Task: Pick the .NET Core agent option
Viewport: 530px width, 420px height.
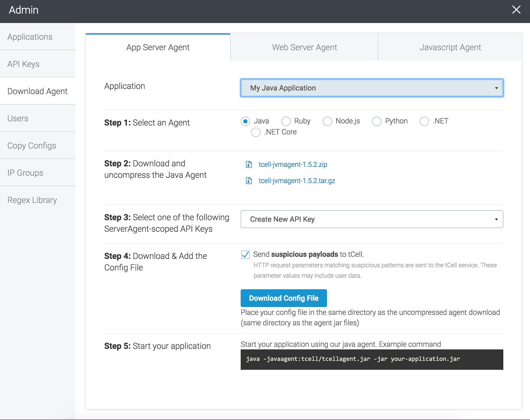Action: [256, 132]
